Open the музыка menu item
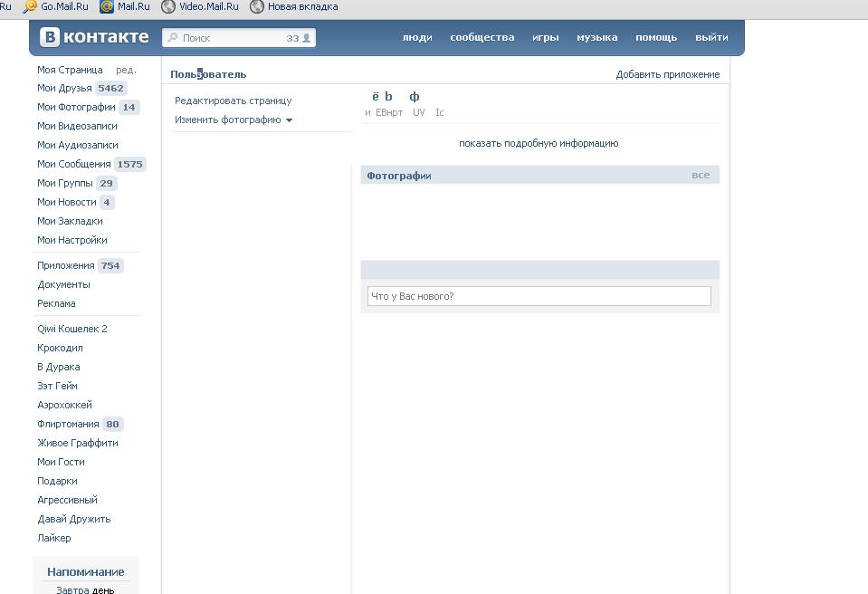This screenshot has width=868, height=594. click(596, 37)
